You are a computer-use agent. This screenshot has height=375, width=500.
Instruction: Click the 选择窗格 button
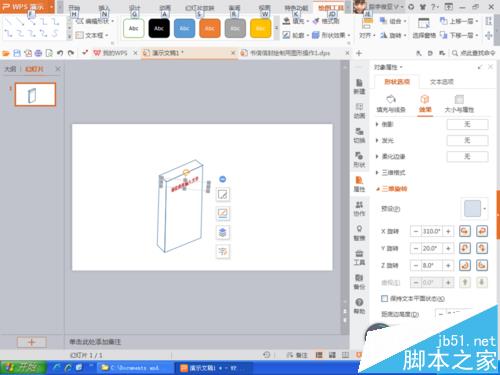(x=424, y=28)
